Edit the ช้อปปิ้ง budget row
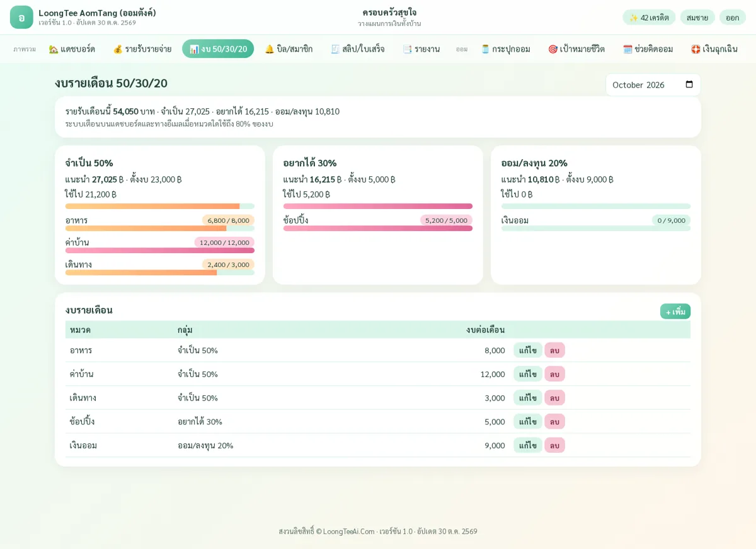756x549 pixels. [528, 421]
